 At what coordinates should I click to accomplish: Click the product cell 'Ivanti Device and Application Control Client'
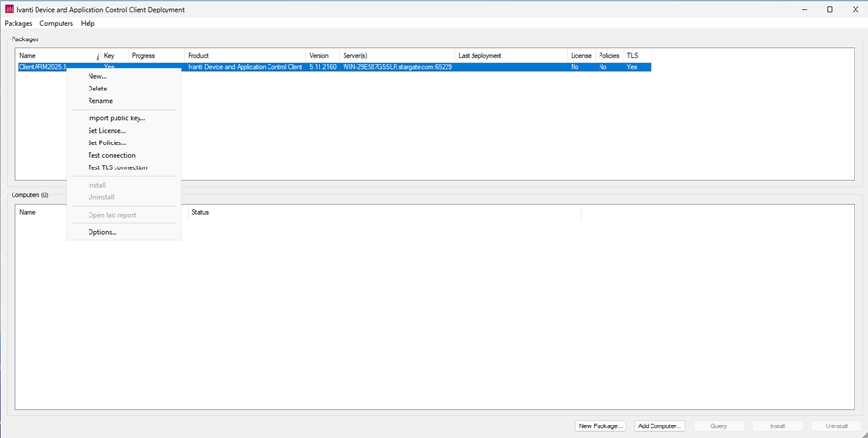(x=244, y=67)
